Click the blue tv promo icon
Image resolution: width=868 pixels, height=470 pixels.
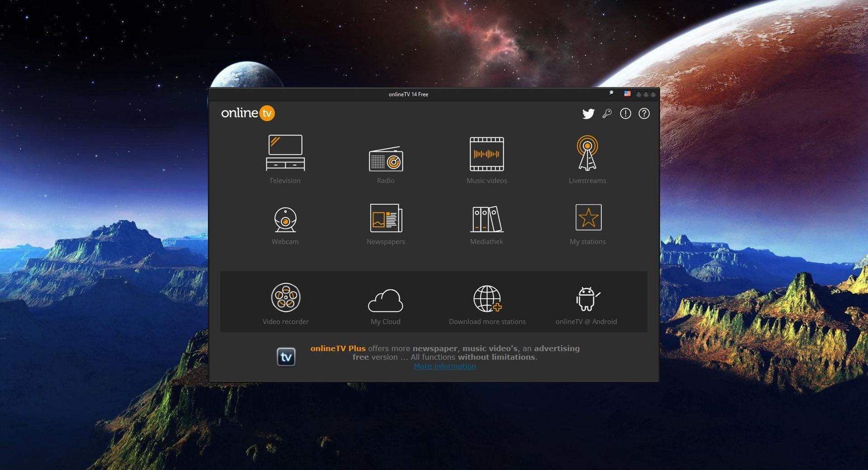coord(286,357)
